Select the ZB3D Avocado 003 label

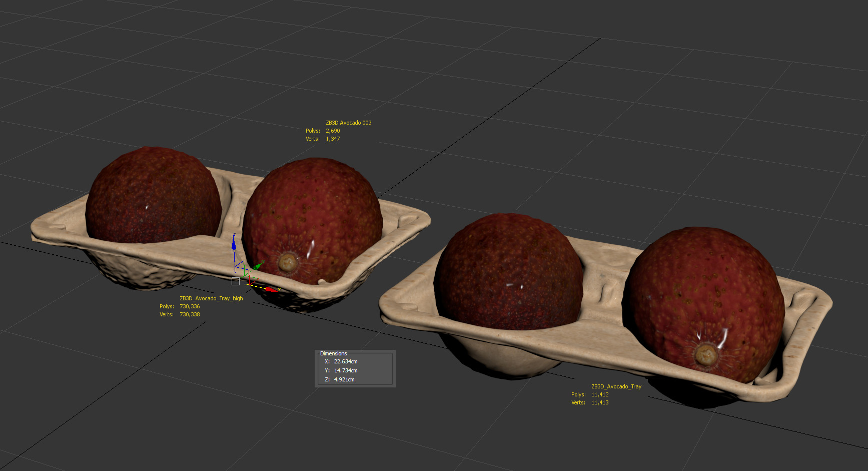click(x=348, y=123)
